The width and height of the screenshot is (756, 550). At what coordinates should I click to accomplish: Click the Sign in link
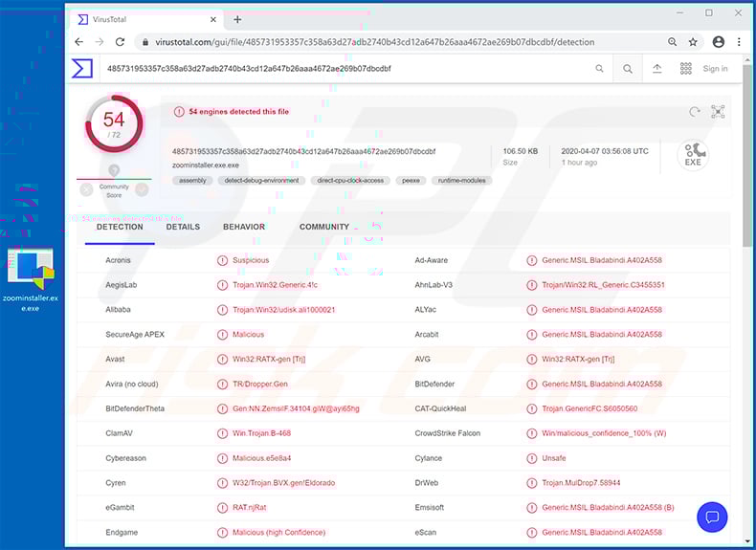pos(715,69)
